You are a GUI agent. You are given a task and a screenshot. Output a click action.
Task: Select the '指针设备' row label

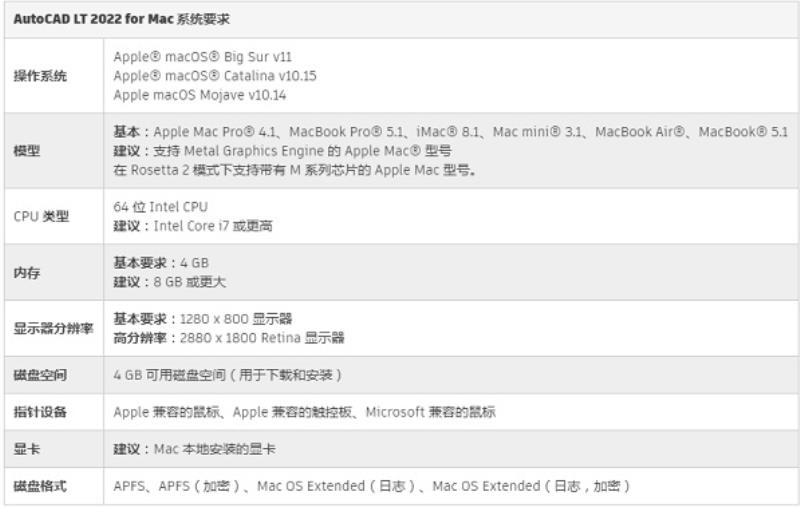coord(40,412)
